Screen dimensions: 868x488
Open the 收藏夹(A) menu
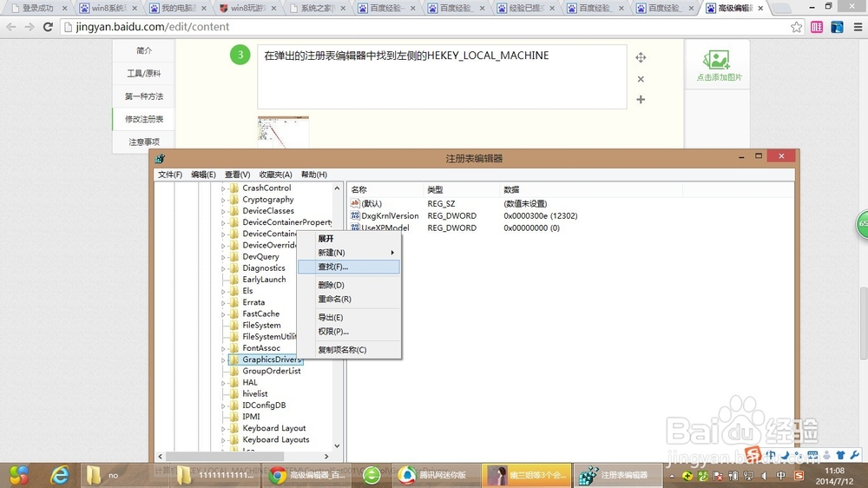coord(276,175)
